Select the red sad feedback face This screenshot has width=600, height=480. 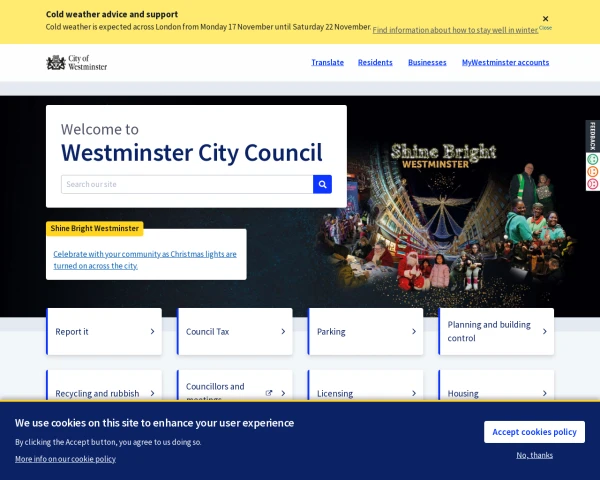coord(592,183)
